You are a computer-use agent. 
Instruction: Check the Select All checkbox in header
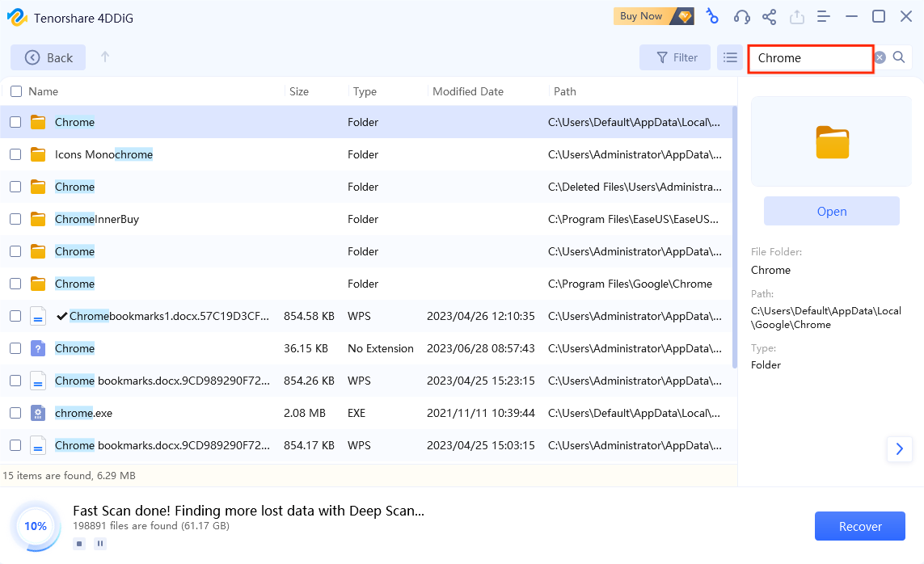click(15, 91)
